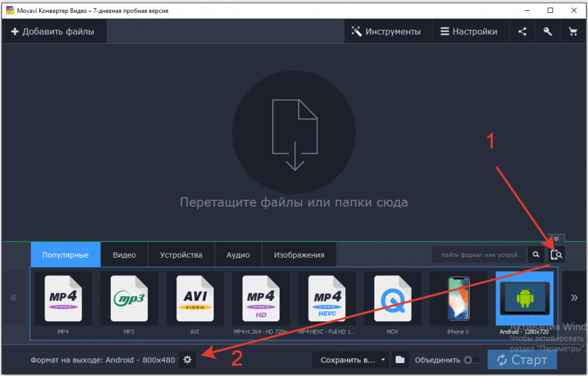The width and height of the screenshot is (588, 376).
Task: Switch to the Изображения tab
Action: 299,255
